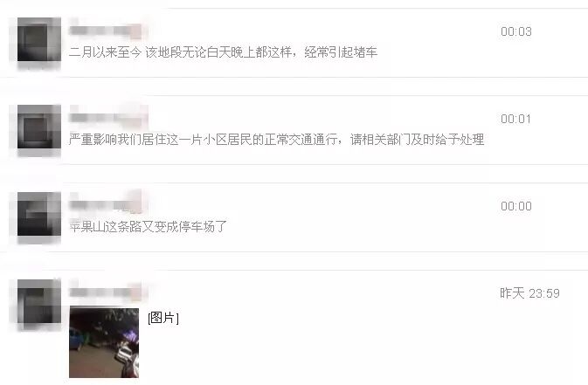Select message text 苹果山这条路又变成停车场了
The image size is (588, 385).
pyautogui.click(x=149, y=227)
